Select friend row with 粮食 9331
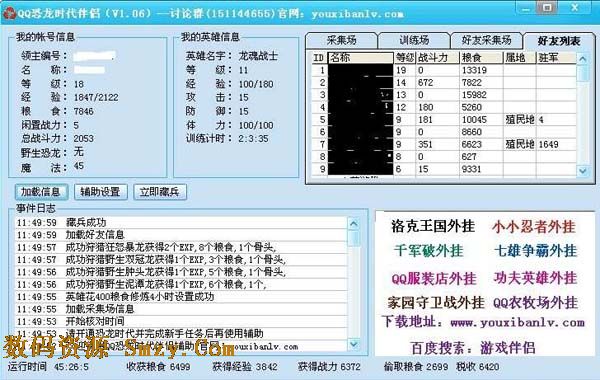The image size is (600, 380). tap(444, 169)
